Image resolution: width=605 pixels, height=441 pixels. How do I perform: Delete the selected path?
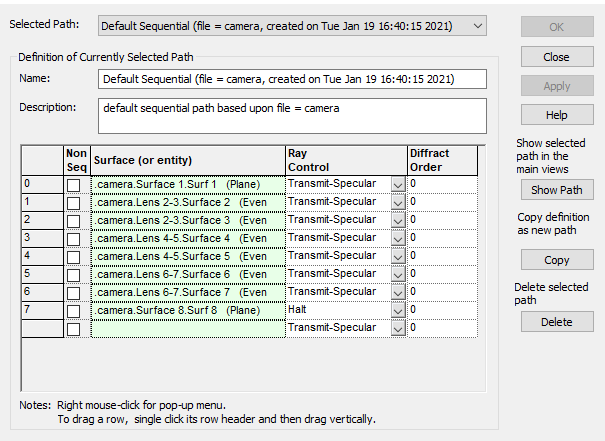[x=556, y=322]
